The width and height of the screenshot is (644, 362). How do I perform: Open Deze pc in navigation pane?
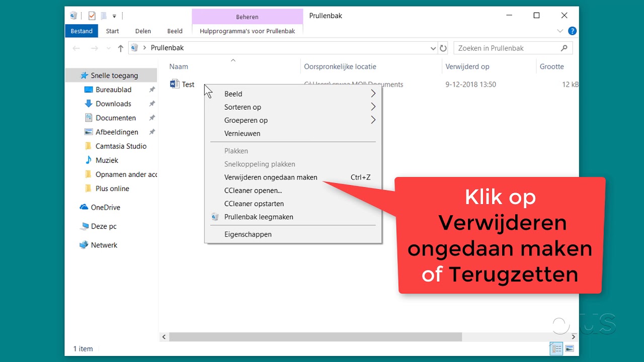98,226
